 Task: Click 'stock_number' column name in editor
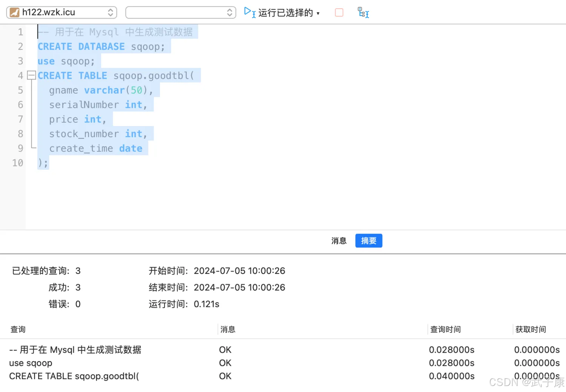tap(84, 134)
